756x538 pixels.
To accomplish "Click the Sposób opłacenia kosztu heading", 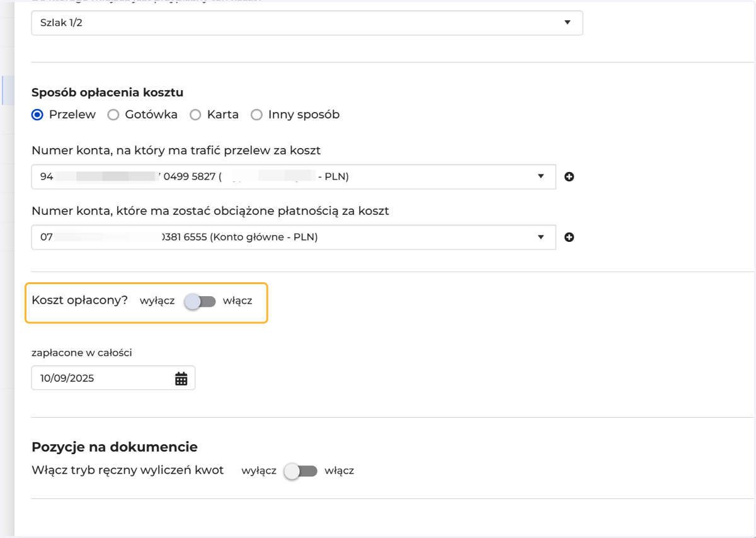I will tap(107, 93).
